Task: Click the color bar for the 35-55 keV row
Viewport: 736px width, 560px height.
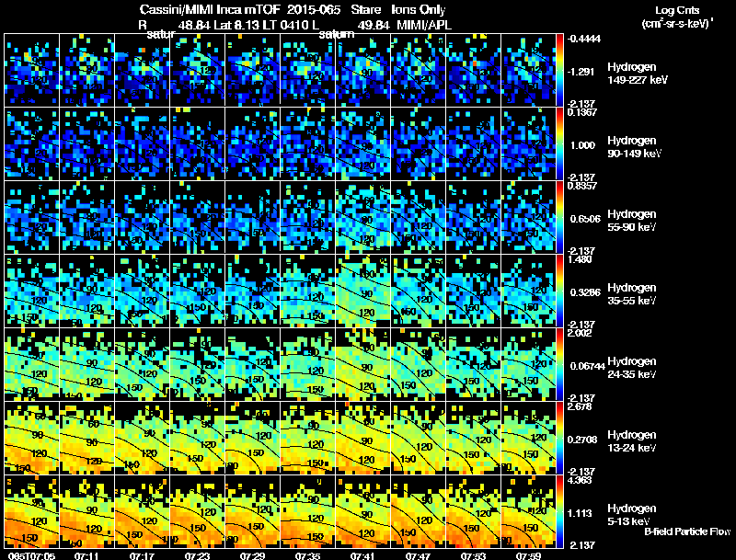Action: tap(559, 291)
